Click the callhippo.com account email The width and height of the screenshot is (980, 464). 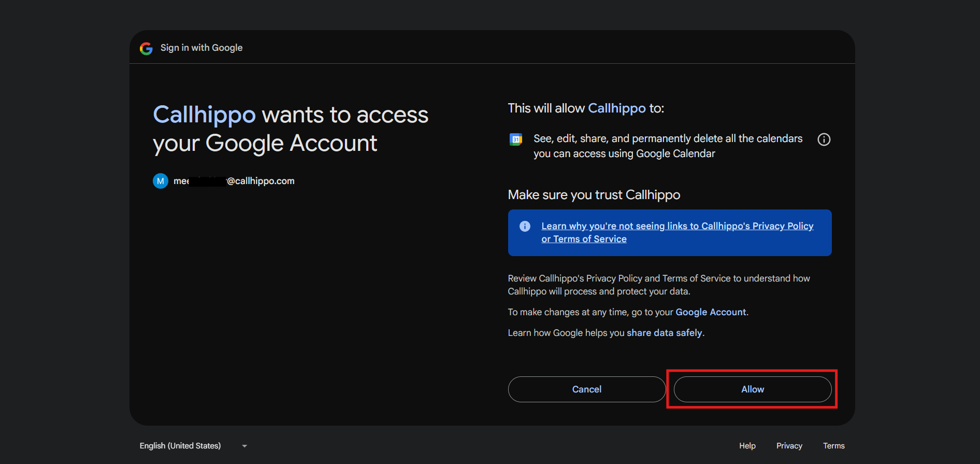[234, 181]
